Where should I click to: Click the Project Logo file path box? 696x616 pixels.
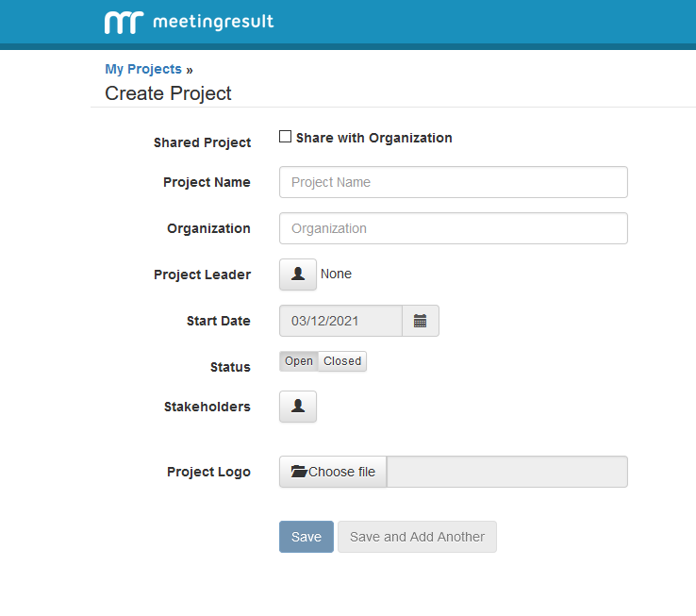tap(507, 472)
